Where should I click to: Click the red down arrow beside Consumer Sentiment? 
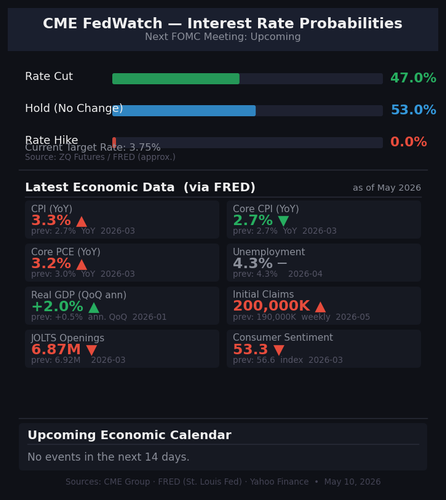tap(279, 350)
